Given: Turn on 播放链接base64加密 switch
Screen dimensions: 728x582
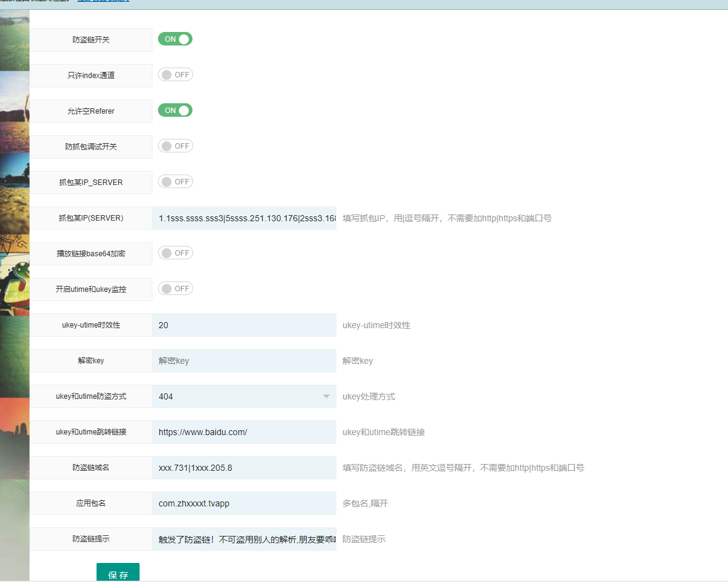Looking at the screenshot, I should pos(175,253).
